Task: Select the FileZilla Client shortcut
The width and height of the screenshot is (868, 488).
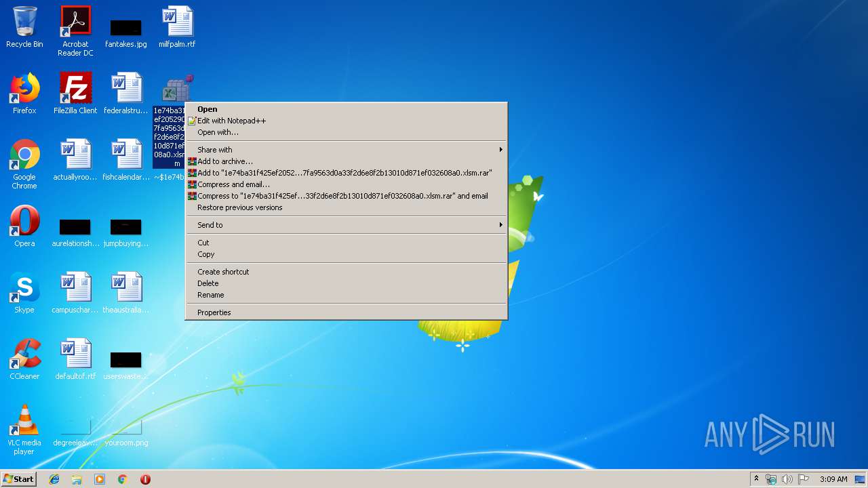Action: 75,94
